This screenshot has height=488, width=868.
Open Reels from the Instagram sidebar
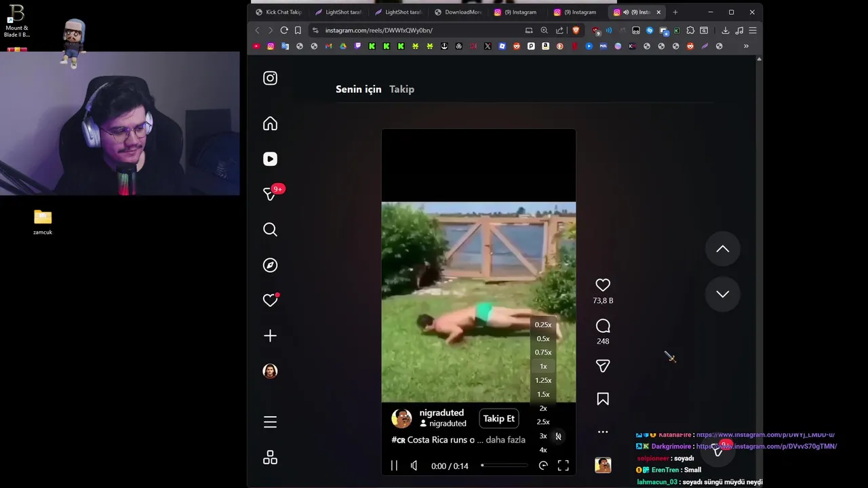[270, 159]
